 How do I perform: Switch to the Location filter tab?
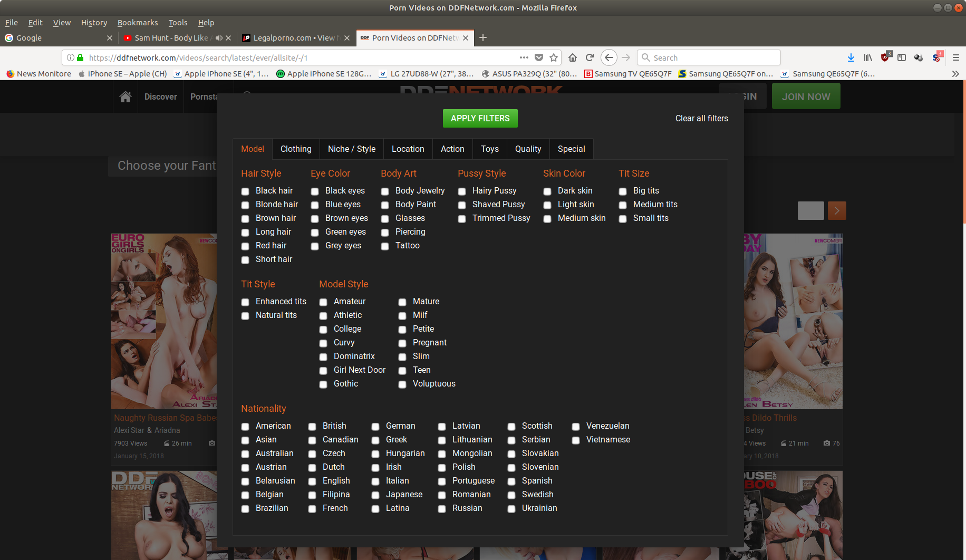click(x=408, y=149)
